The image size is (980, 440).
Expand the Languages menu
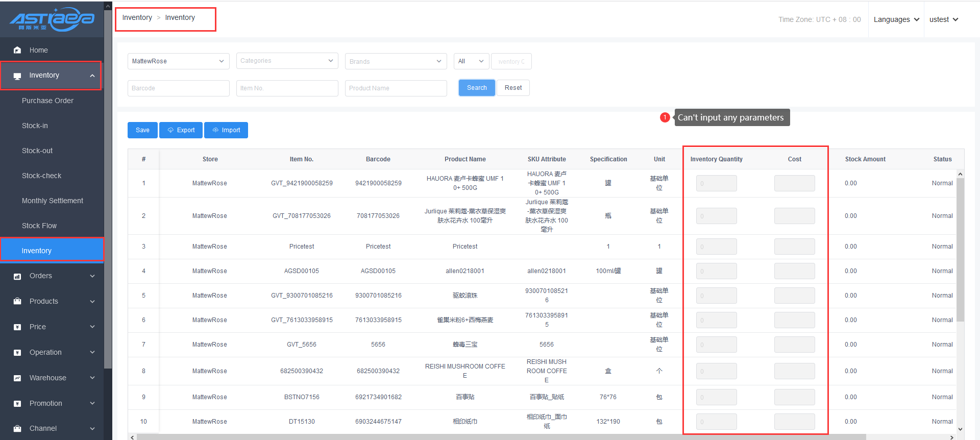coord(896,19)
